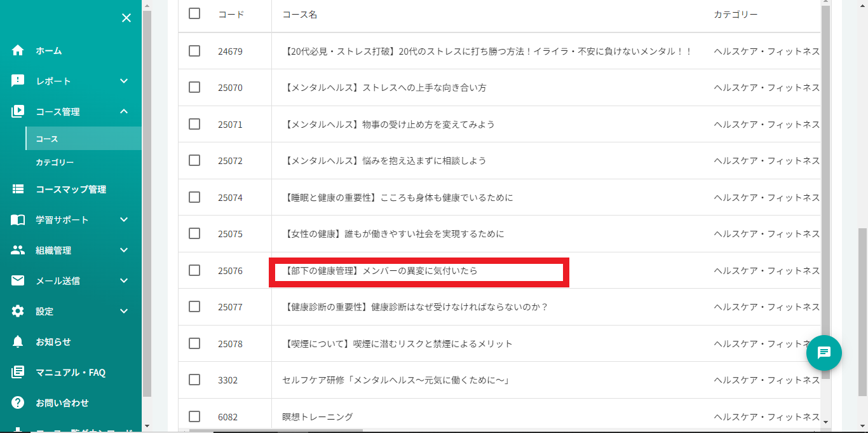Click the question mark inquiry icon
This screenshot has width=868, height=433.
point(18,402)
